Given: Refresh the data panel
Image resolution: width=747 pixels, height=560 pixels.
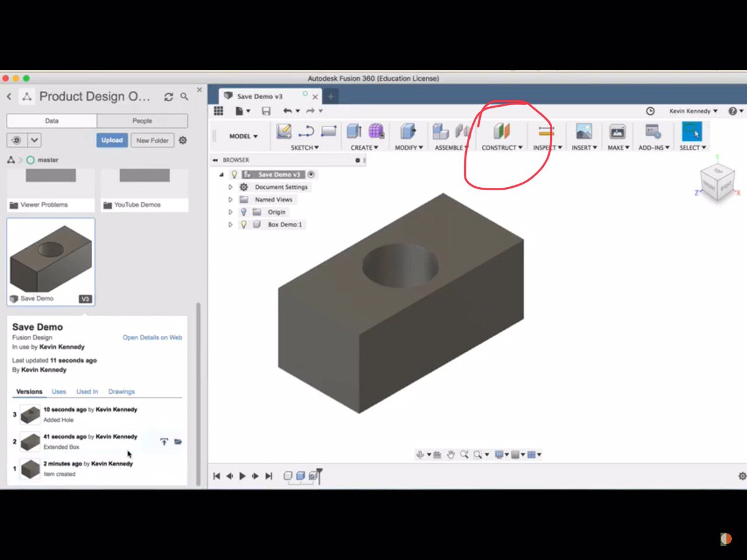Looking at the screenshot, I should click(x=169, y=97).
